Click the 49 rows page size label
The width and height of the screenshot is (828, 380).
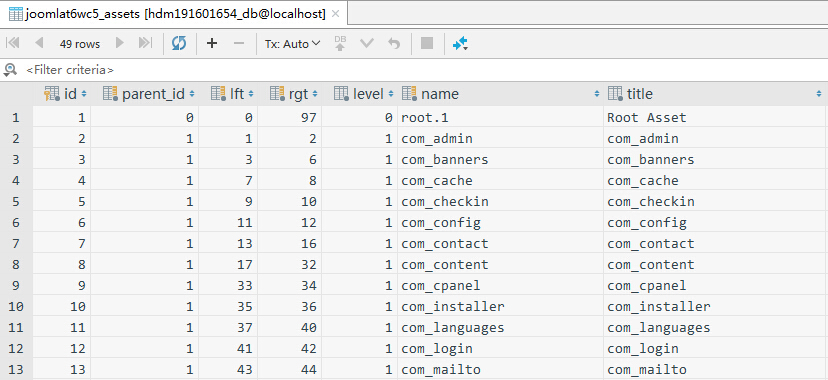coord(80,44)
